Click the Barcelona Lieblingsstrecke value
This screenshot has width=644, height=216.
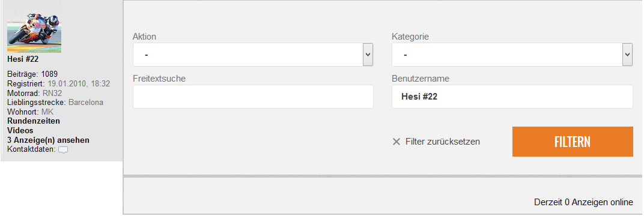tap(86, 103)
